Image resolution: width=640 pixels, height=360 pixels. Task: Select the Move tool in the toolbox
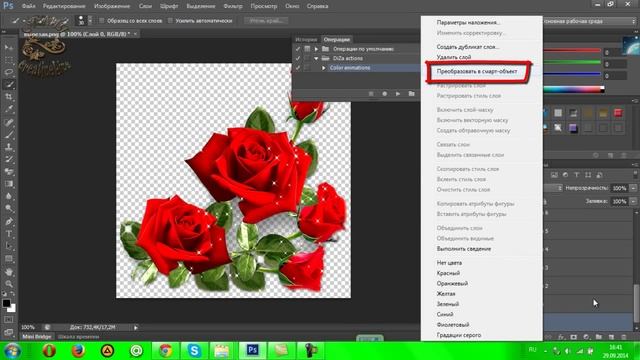click(x=9, y=47)
